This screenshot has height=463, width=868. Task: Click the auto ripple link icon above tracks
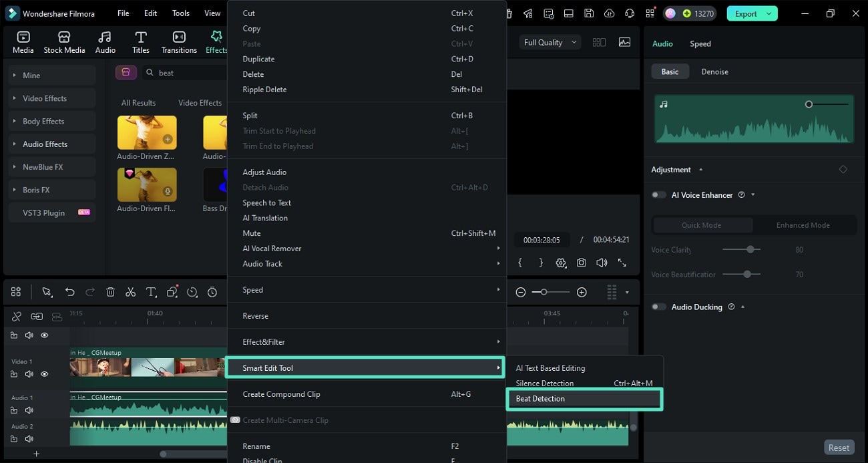click(x=37, y=317)
